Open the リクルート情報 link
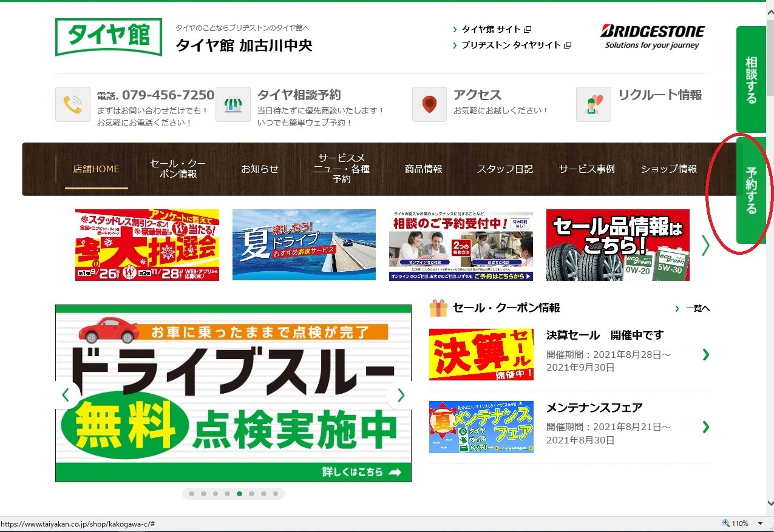 [x=660, y=95]
